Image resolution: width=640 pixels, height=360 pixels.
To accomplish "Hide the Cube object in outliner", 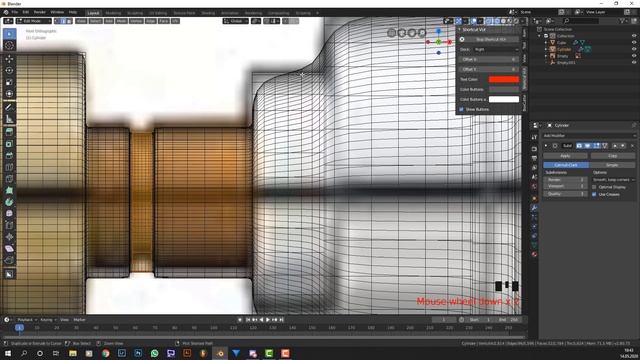I will click(x=634, y=42).
